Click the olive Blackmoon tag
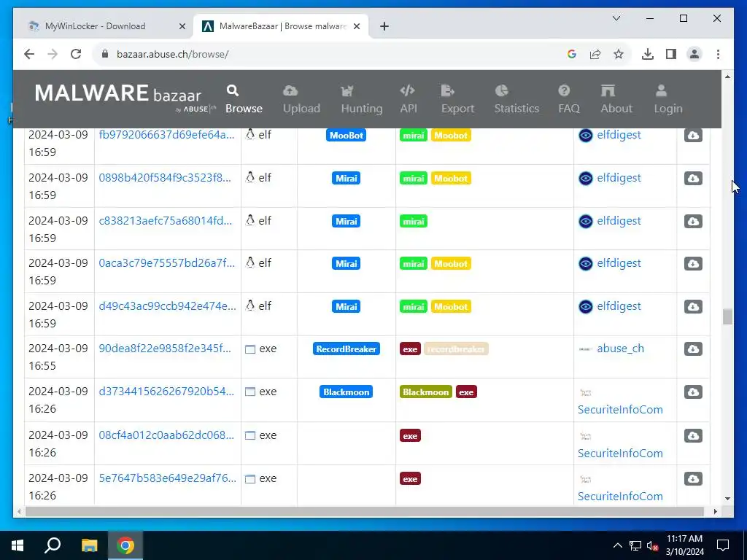747x560 pixels. (x=426, y=392)
